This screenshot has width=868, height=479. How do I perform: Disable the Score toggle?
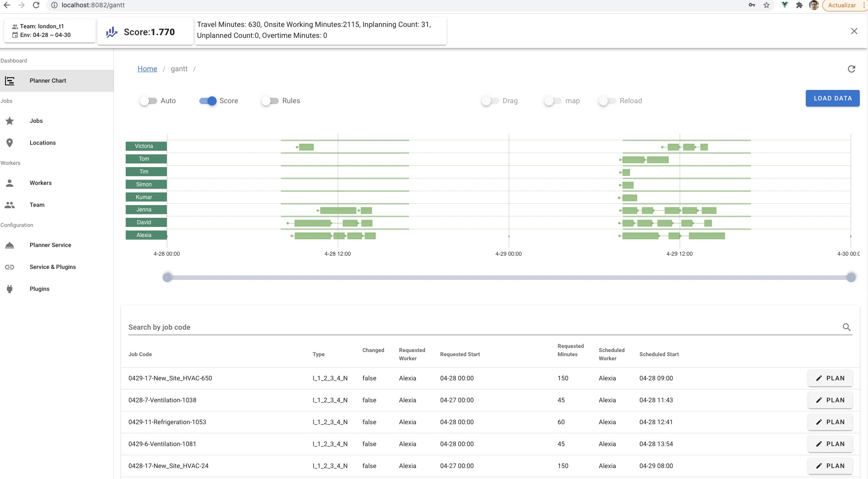click(x=208, y=101)
